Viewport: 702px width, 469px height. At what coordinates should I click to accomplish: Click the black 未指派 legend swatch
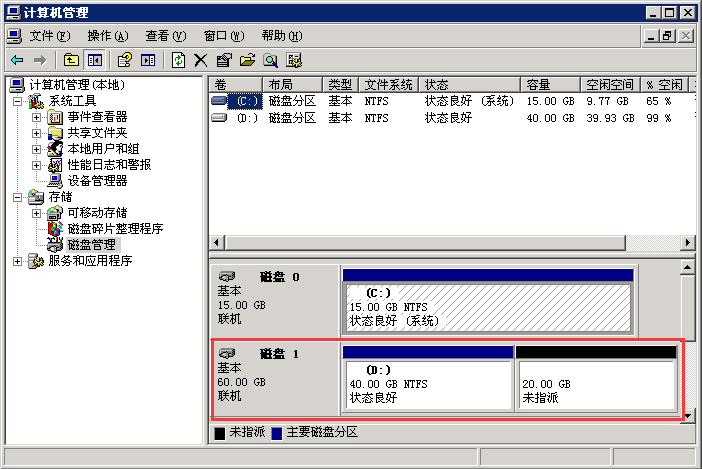point(219,433)
